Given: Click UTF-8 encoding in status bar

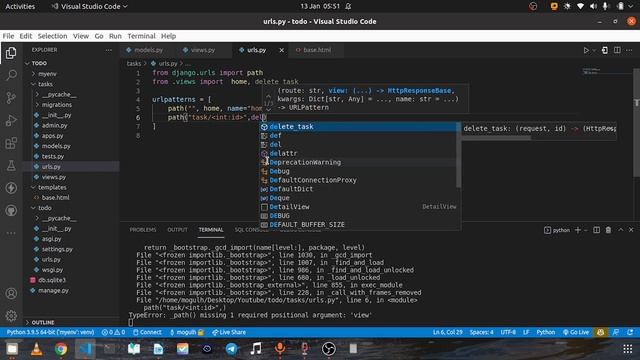Looking at the screenshot, I should [x=508, y=332].
